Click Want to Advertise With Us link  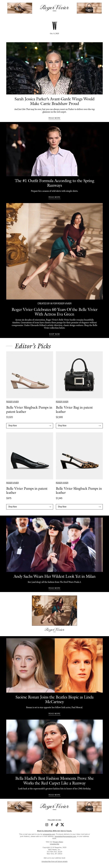click(x=55, y=831)
